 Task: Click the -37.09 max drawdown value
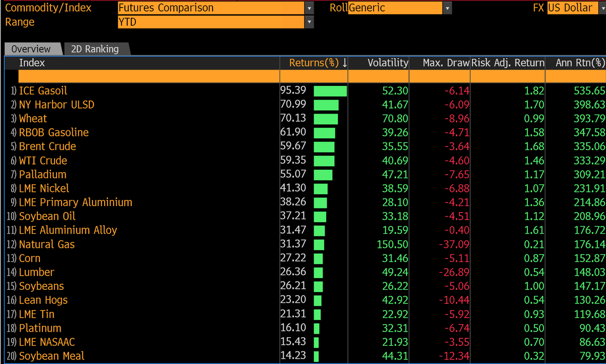[x=453, y=244]
